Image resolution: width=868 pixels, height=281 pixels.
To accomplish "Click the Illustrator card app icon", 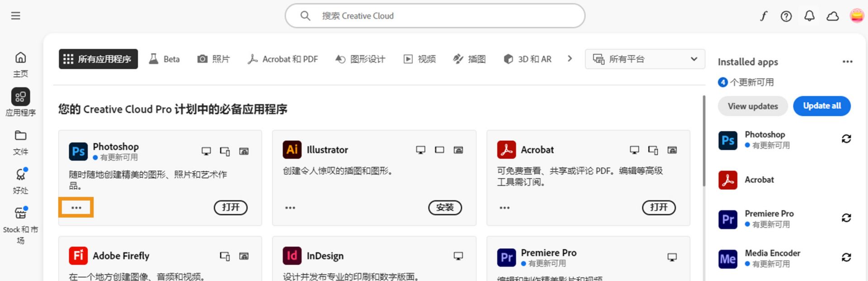I will click(292, 150).
